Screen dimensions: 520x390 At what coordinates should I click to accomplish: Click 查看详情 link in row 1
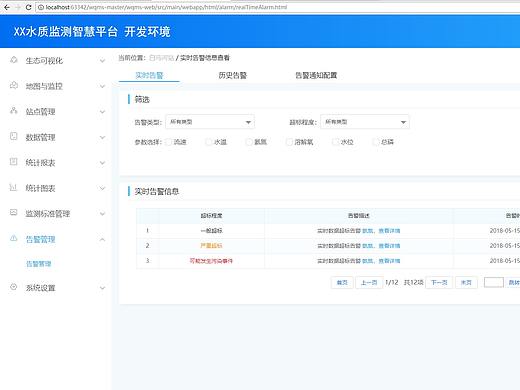[389, 231]
